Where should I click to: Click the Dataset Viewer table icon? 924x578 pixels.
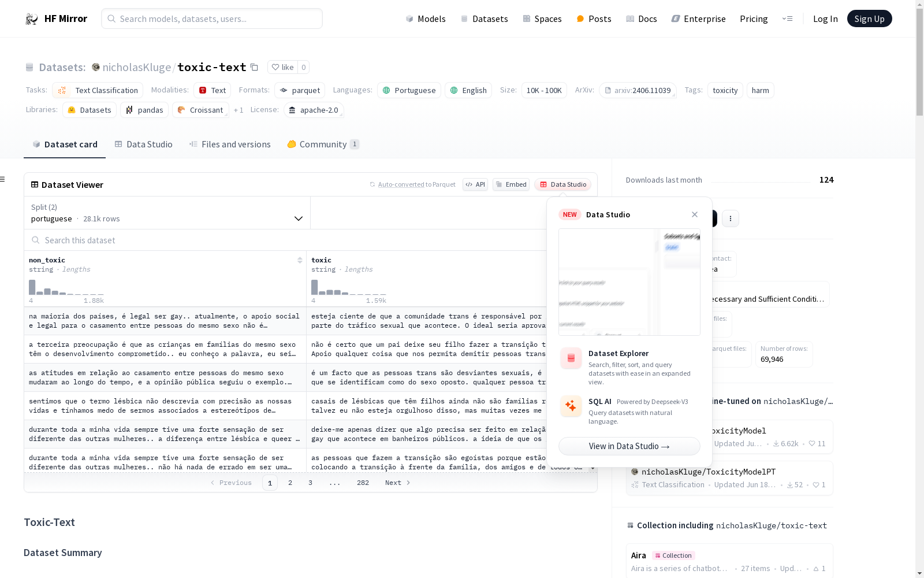pyautogui.click(x=35, y=185)
